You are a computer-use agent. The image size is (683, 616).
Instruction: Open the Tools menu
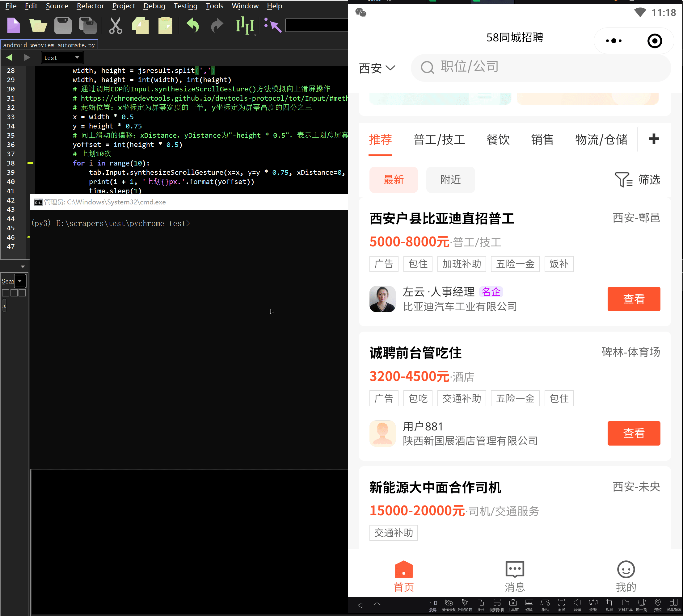(x=214, y=6)
